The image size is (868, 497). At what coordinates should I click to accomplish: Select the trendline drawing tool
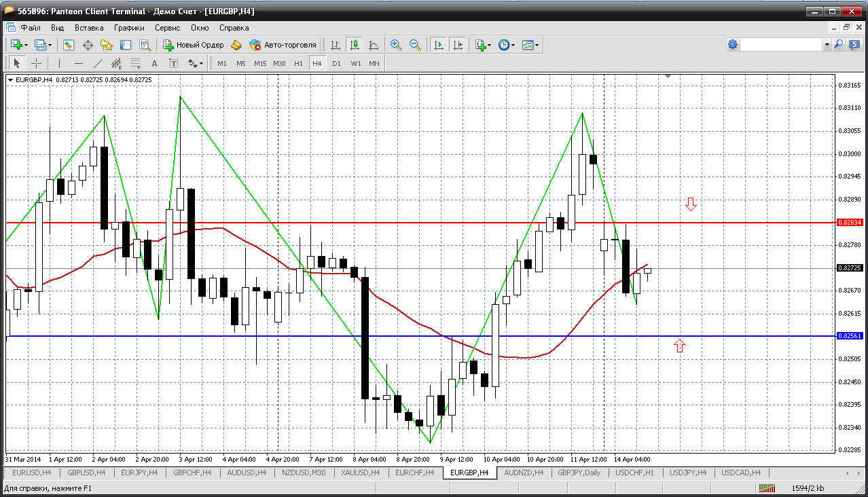[x=98, y=63]
